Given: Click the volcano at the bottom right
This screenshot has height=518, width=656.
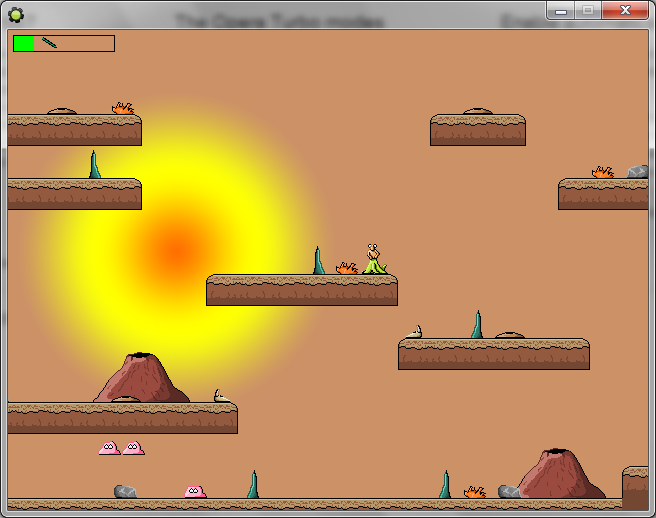Looking at the screenshot, I should click(x=559, y=474).
